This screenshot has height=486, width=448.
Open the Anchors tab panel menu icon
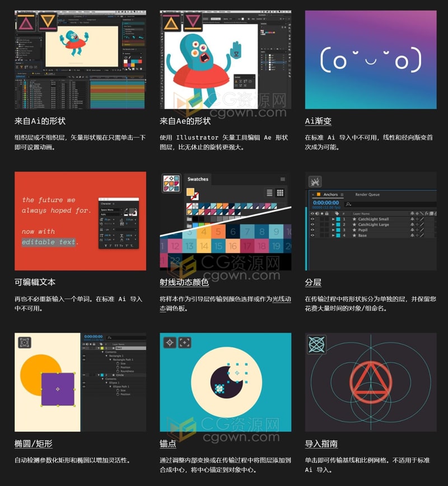coord(342,195)
